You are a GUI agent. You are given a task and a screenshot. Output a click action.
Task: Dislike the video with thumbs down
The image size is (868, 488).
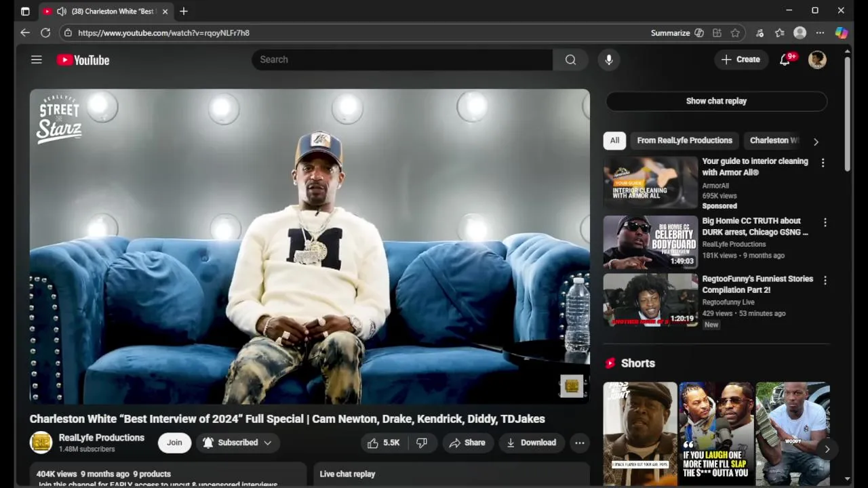422,443
